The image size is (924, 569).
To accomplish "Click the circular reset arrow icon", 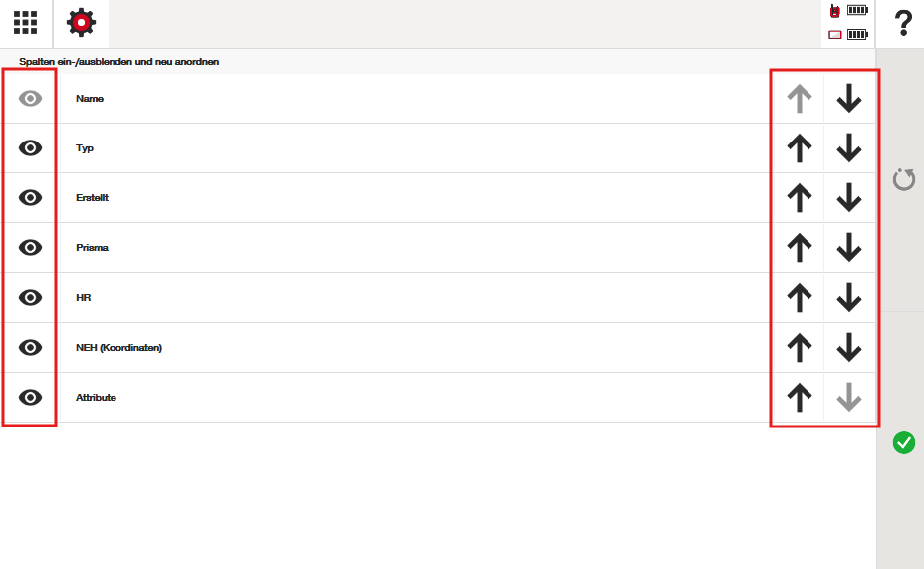I will (904, 180).
